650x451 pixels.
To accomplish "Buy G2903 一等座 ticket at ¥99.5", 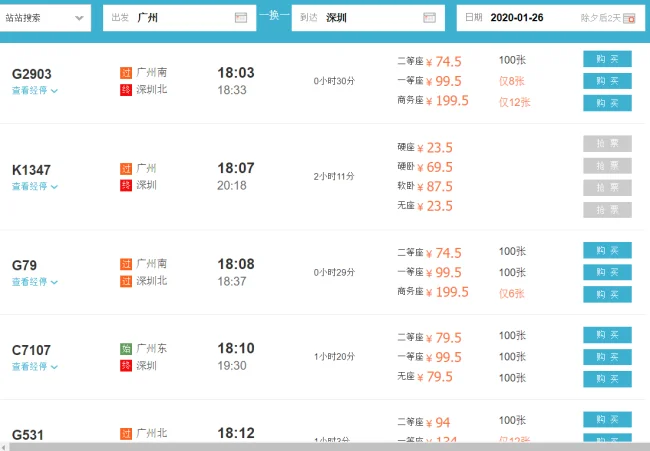I will click(x=607, y=81).
